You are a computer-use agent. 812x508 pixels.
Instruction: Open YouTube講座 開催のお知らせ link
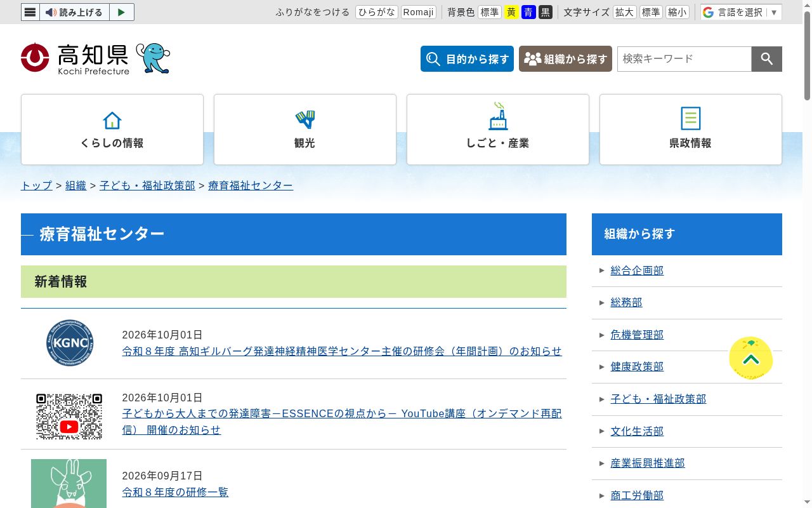[342, 422]
